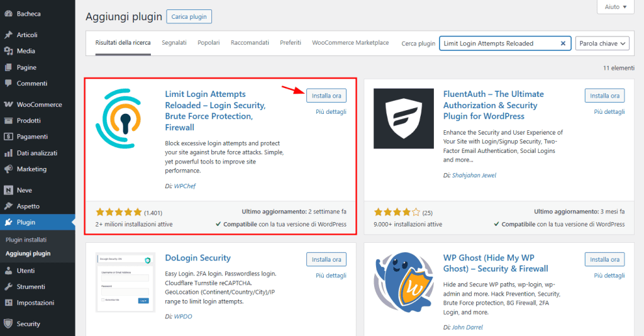The width and height of the screenshot is (644, 336).
Task: Click "2+ milioni installazioni attive" text
Action: click(134, 224)
